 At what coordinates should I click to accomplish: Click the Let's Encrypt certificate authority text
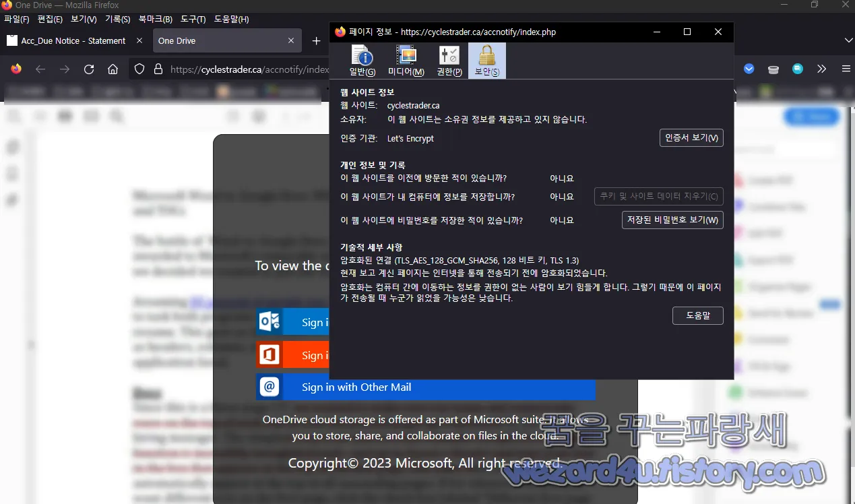(410, 138)
